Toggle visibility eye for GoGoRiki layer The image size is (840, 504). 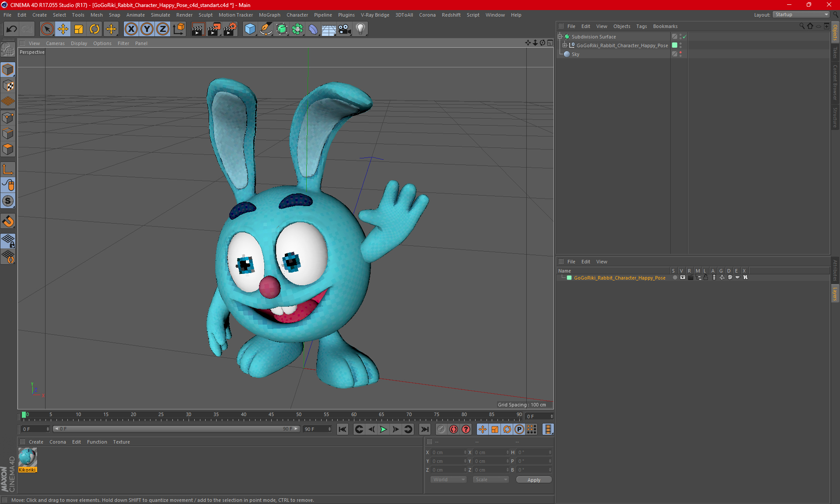click(682, 277)
